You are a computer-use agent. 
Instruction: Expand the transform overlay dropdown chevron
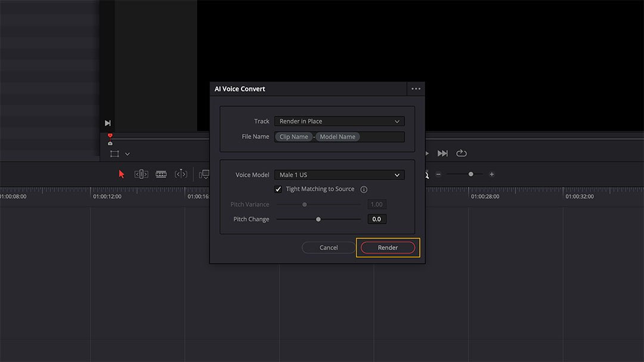(x=128, y=154)
